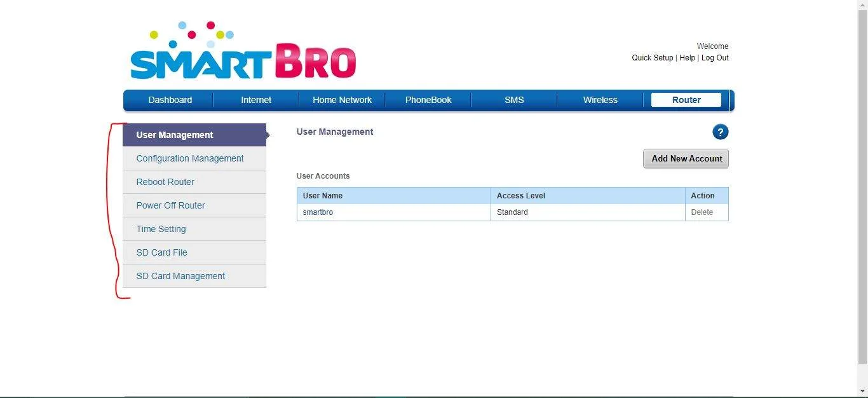The height and width of the screenshot is (398, 868).
Task: Select the Router tab
Action: 686,100
